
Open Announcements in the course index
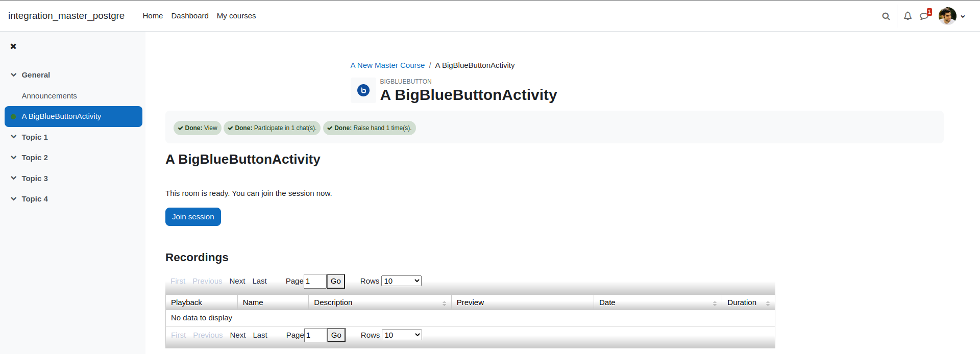49,96
